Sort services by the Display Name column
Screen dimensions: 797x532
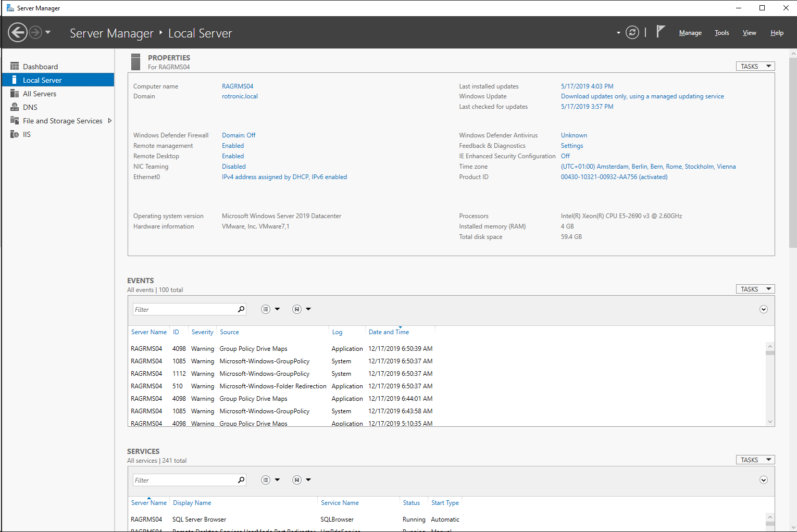tap(192, 503)
